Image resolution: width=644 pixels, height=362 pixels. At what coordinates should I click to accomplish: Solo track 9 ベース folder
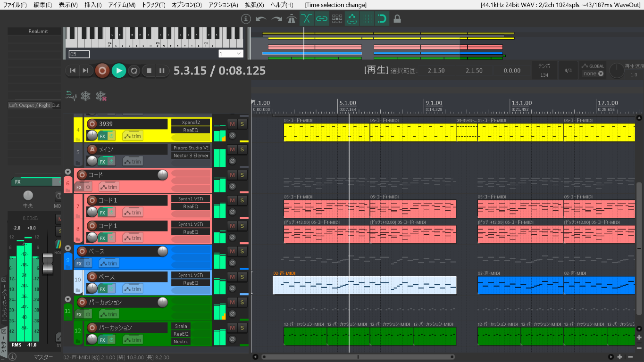(242, 251)
